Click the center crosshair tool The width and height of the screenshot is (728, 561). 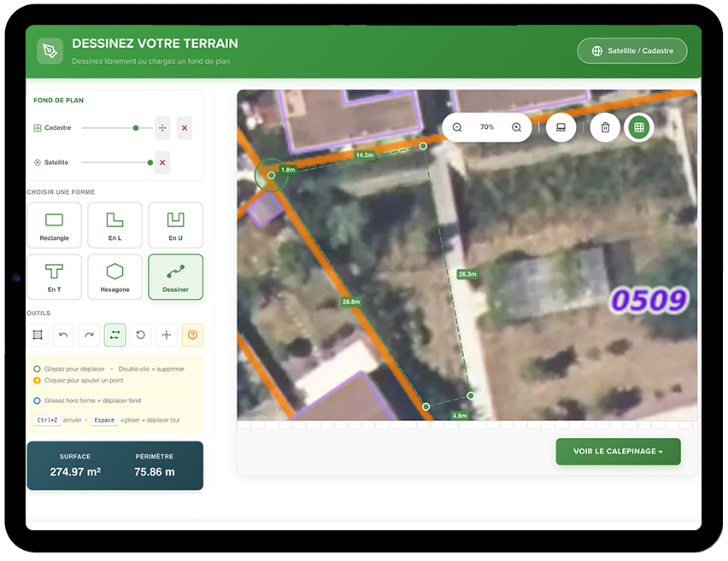click(167, 336)
